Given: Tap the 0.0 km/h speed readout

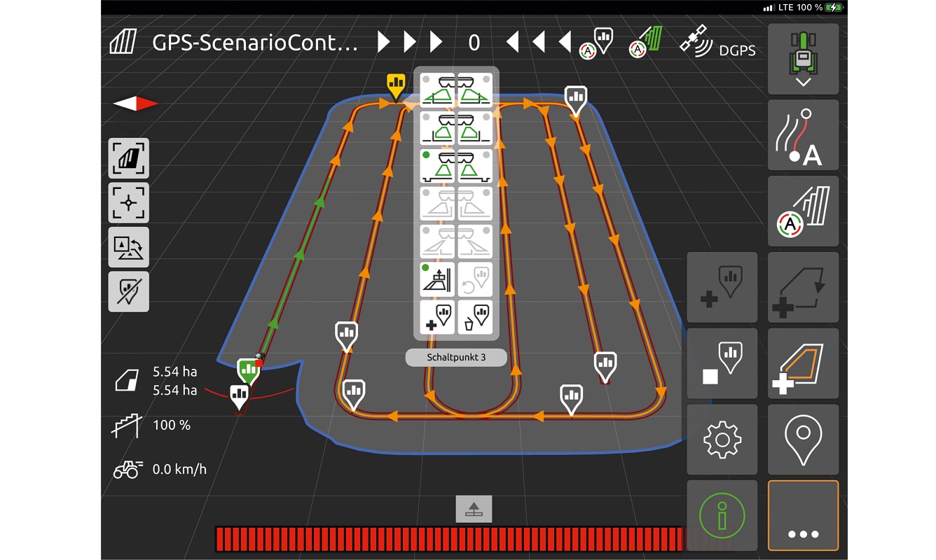Looking at the screenshot, I should [x=179, y=469].
